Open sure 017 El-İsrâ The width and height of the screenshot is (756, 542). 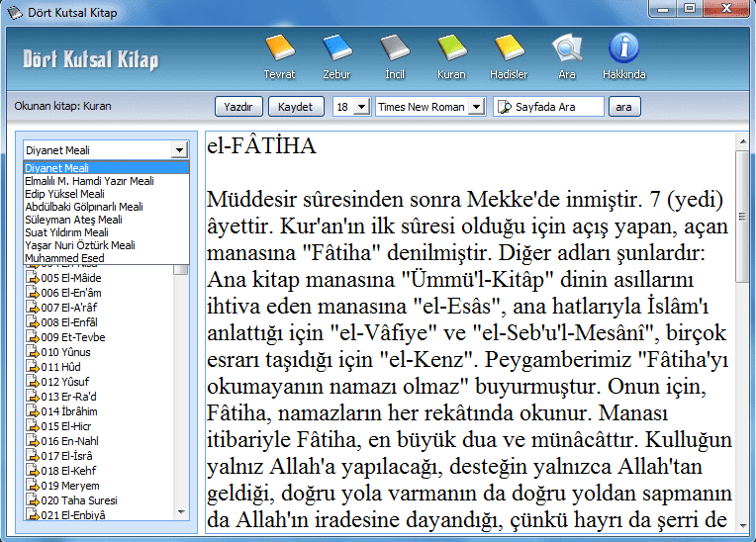[x=66, y=456]
